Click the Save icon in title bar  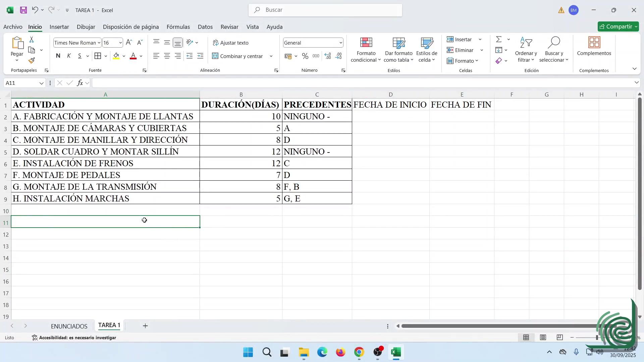(x=23, y=10)
